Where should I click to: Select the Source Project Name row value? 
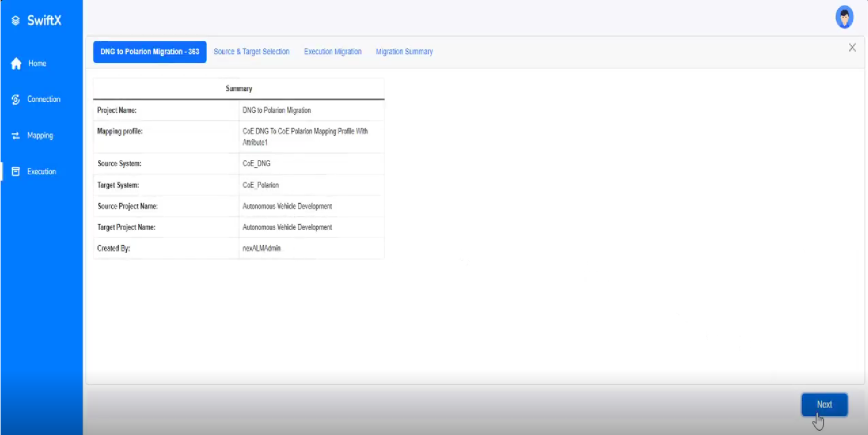coord(287,206)
